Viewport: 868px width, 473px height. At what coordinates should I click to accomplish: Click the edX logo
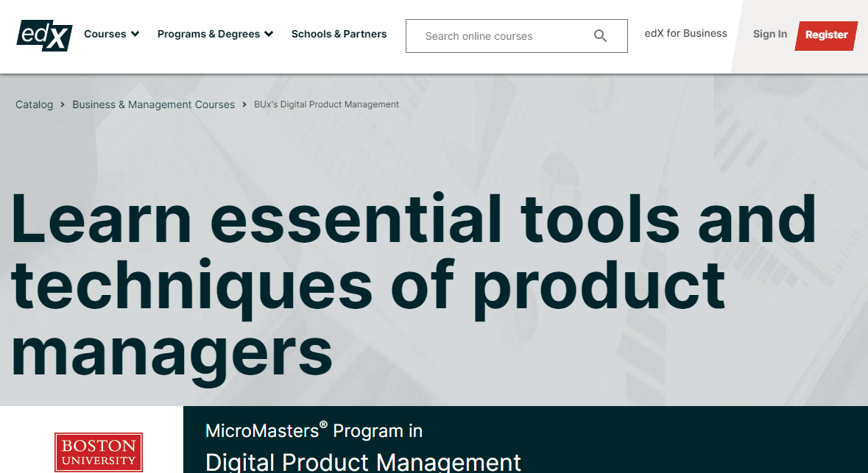pyautogui.click(x=43, y=35)
